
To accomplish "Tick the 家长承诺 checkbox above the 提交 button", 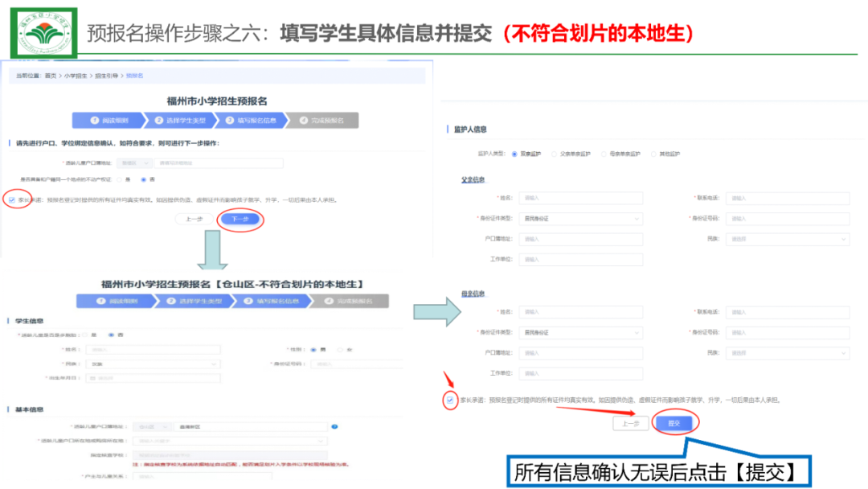I will [449, 399].
